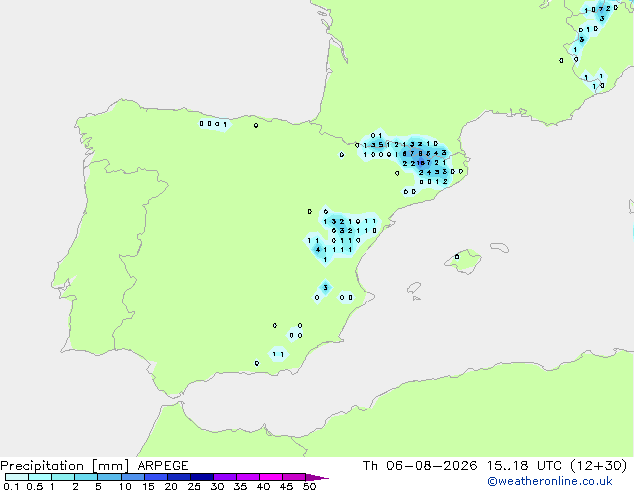The image size is (634, 490).
Task: Open the weatheronline.co.uk copyright link
Action: point(550,481)
